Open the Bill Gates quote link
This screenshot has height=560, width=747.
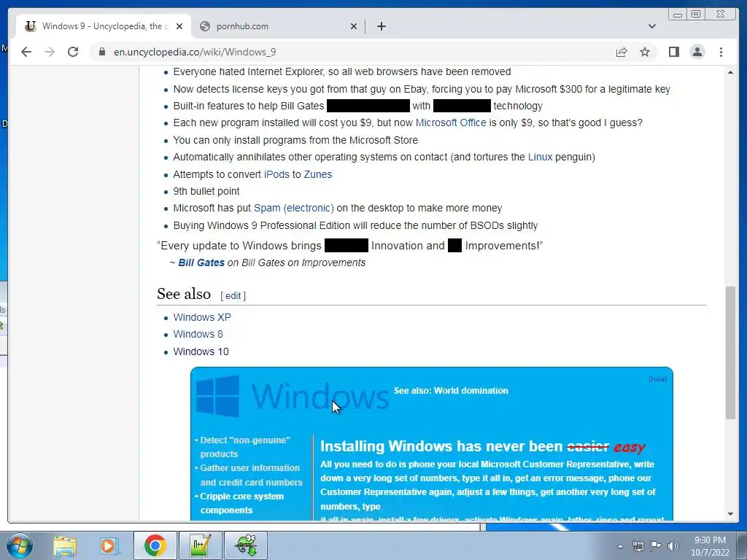201,262
